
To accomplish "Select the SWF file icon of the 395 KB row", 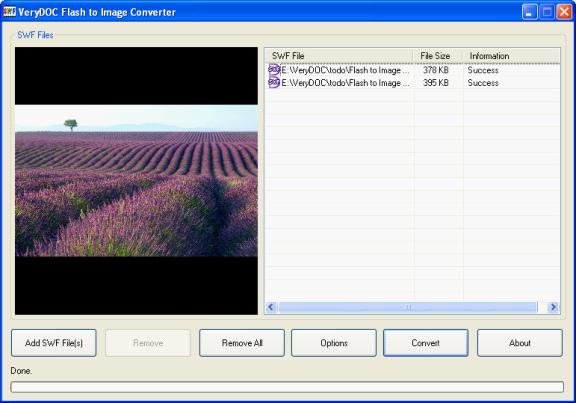I will click(274, 83).
